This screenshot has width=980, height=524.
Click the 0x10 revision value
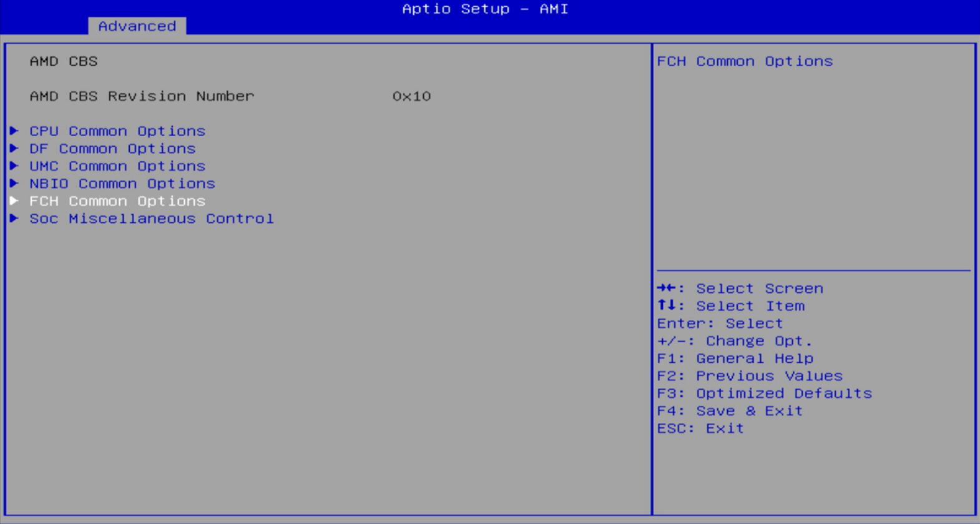pyautogui.click(x=411, y=96)
